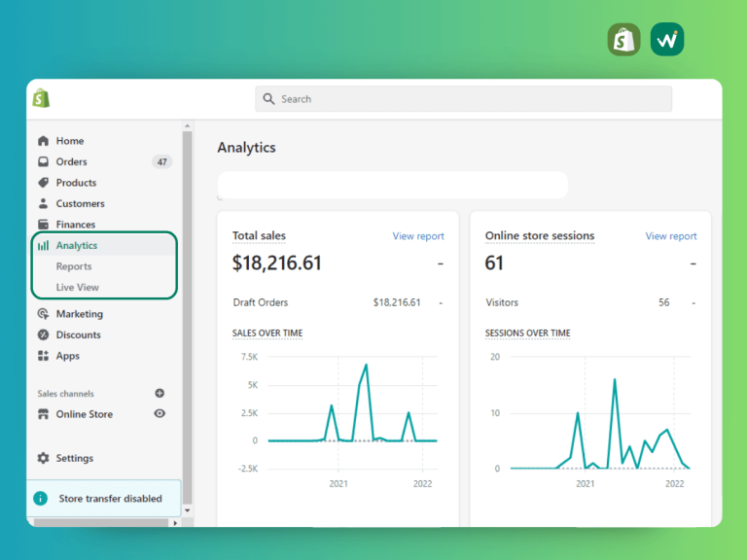This screenshot has width=747, height=560.
Task: Click the sidebar horizontal scroll right arrow
Action: pos(175,523)
